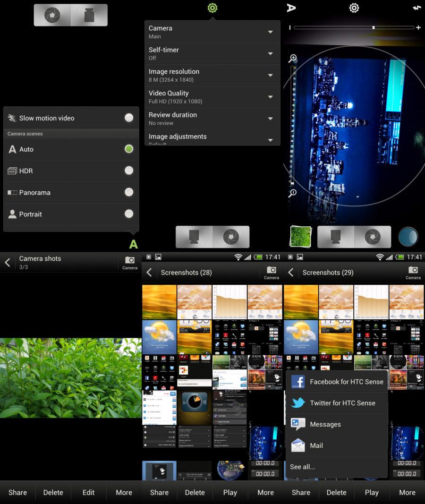
Task: Tap Delete in Screenshots (28) bar
Action: pos(195,493)
